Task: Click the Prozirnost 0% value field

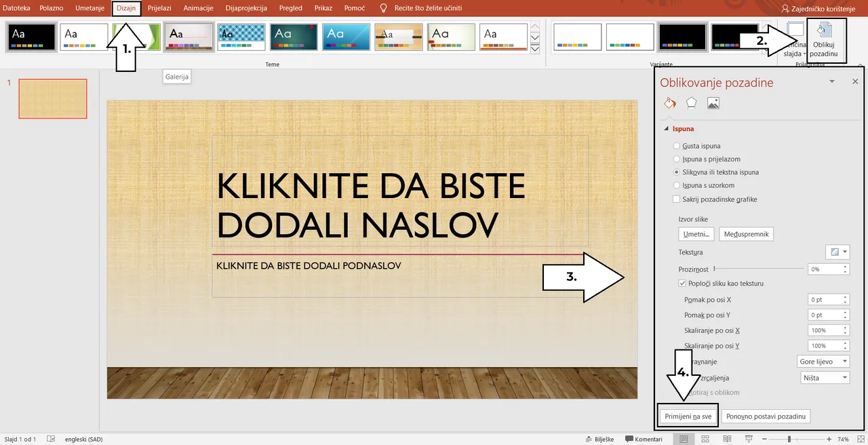Action: [824, 269]
